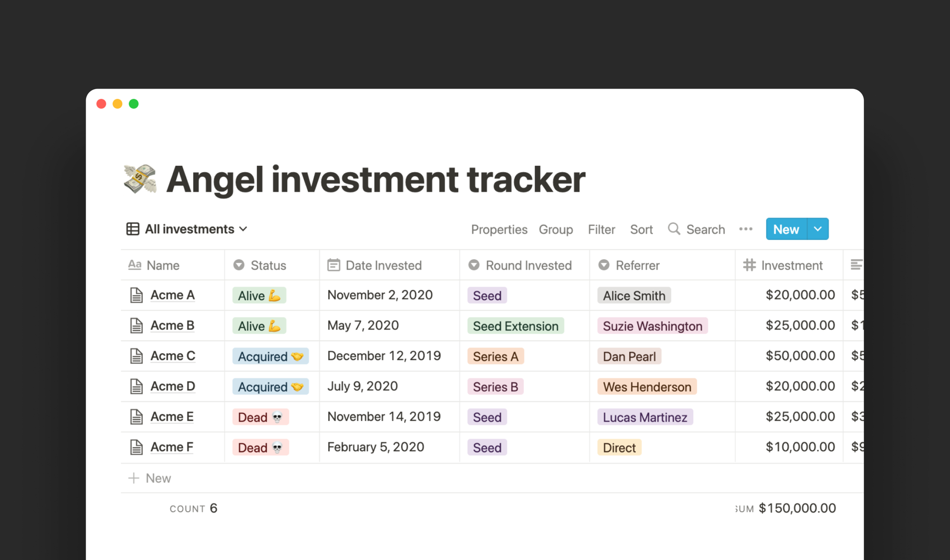Click the Acme D page document icon

coord(136,386)
